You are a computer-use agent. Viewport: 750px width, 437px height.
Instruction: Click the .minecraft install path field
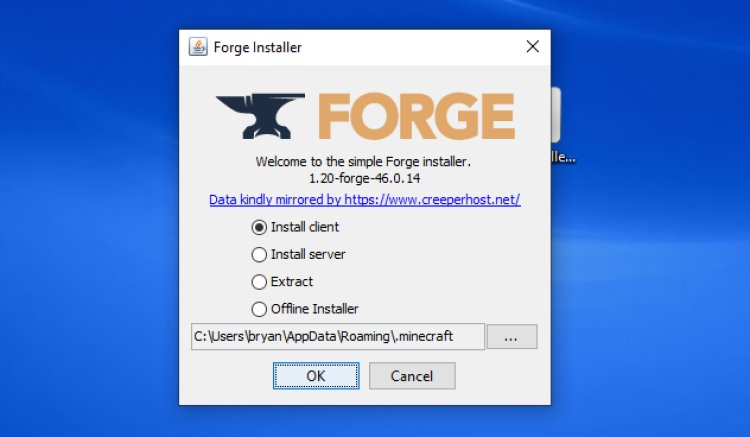tap(338, 337)
